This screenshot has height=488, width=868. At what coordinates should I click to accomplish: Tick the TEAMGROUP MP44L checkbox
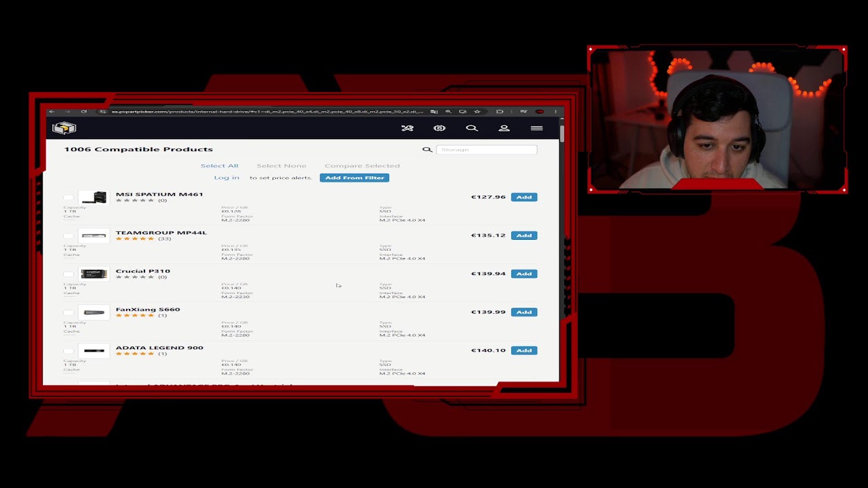68,237
